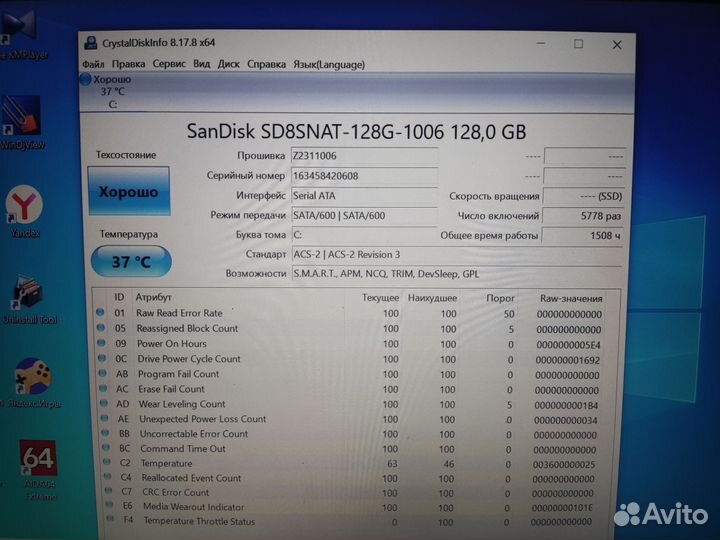The height and width of the screenshot is (540, 720).
Task: Click the Общее время работы value 1508 ч
Action: [583, 236]
